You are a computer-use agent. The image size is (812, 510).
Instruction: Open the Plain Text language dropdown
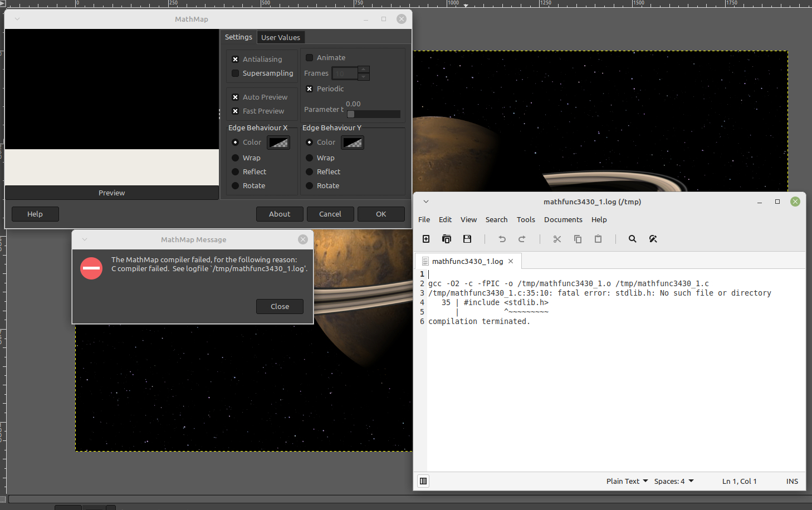tap(627, 481)
